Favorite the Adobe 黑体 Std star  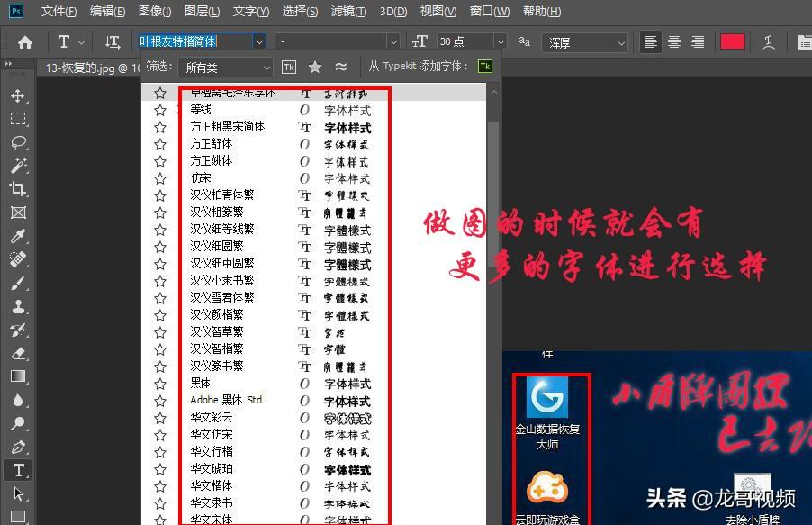tap(160, 401)
